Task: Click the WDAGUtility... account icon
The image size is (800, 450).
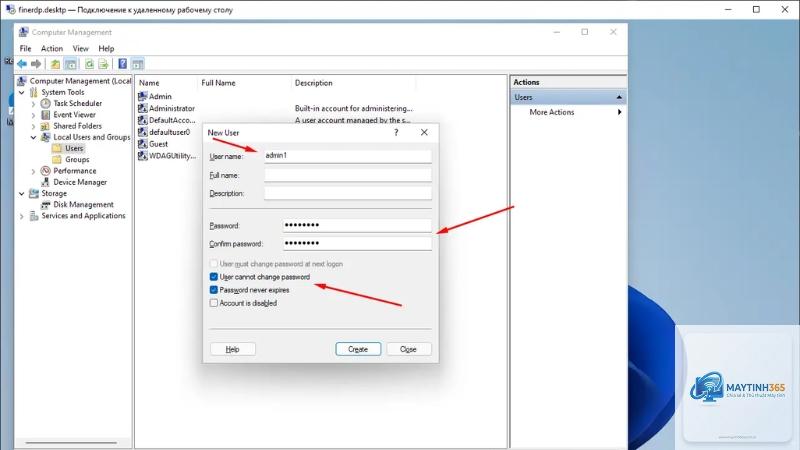Action: [142, 156]
